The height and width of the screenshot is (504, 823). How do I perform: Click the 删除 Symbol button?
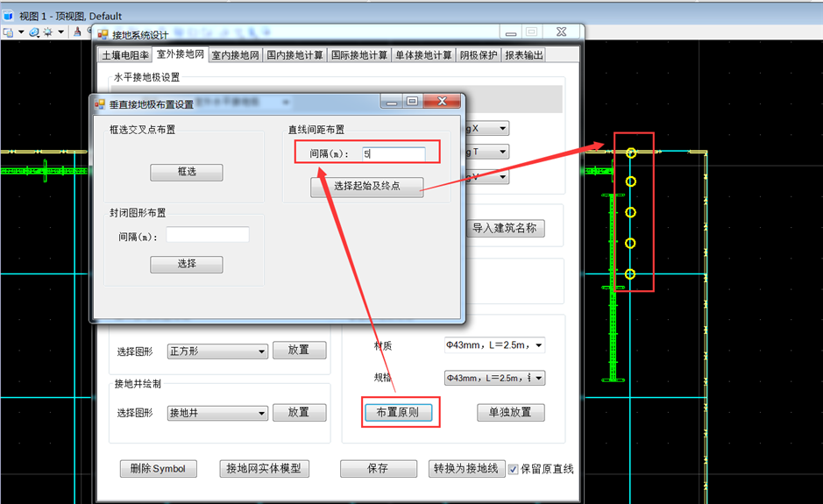tap(158, 469)
